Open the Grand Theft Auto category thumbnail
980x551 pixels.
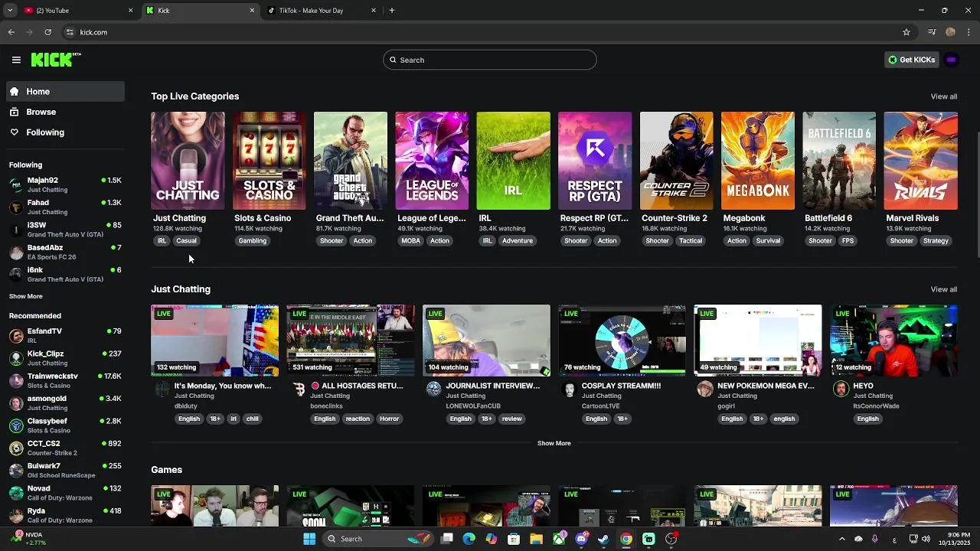point(351,161)
